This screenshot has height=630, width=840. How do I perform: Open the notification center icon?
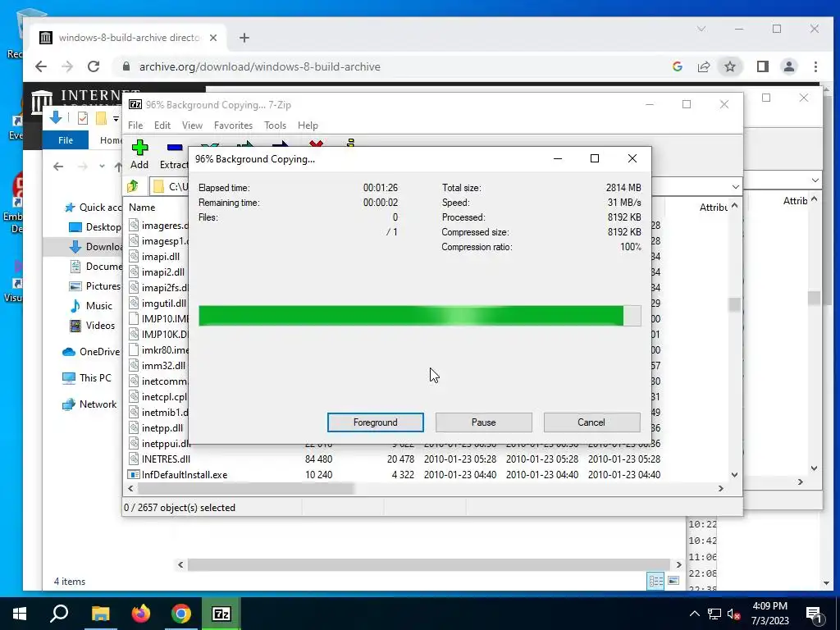tap(814, 614)
